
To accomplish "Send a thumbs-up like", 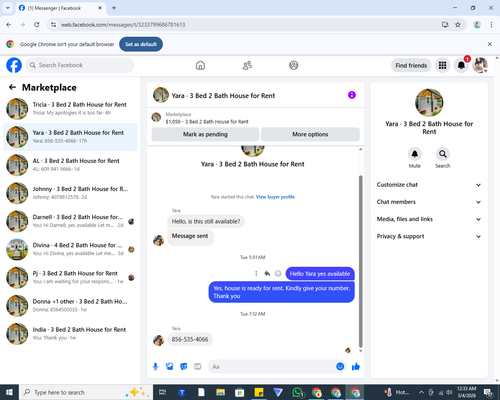I will point(356,367).
